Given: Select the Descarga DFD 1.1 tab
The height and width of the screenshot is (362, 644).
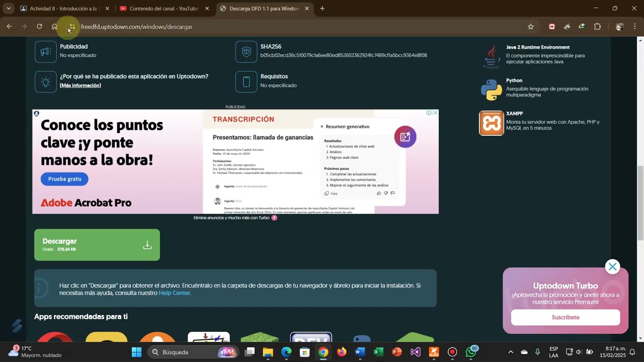Looking at the screenshot, I should [x=264, y=9].
